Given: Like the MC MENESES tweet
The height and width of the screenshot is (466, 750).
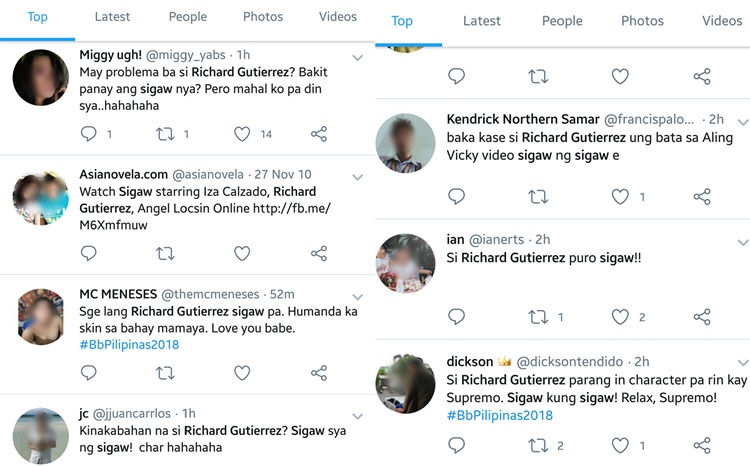Looking at the screenshot, I should (x=242, y=372).
